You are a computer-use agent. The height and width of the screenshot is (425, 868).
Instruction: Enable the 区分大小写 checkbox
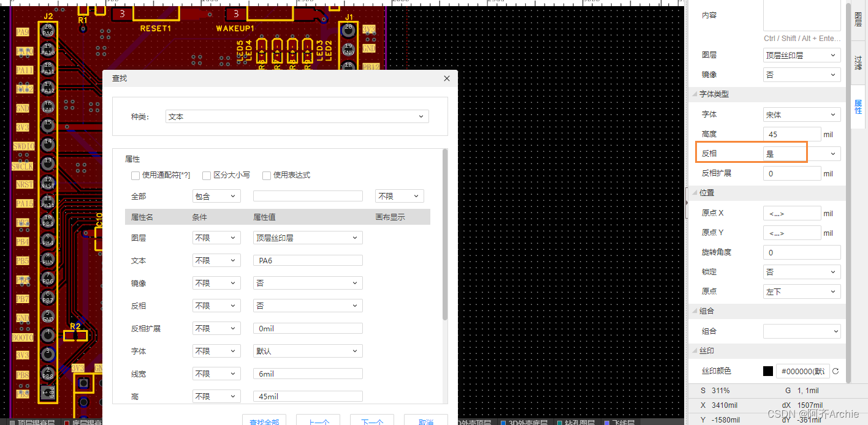pyautogui.click(x=207, y=175)
